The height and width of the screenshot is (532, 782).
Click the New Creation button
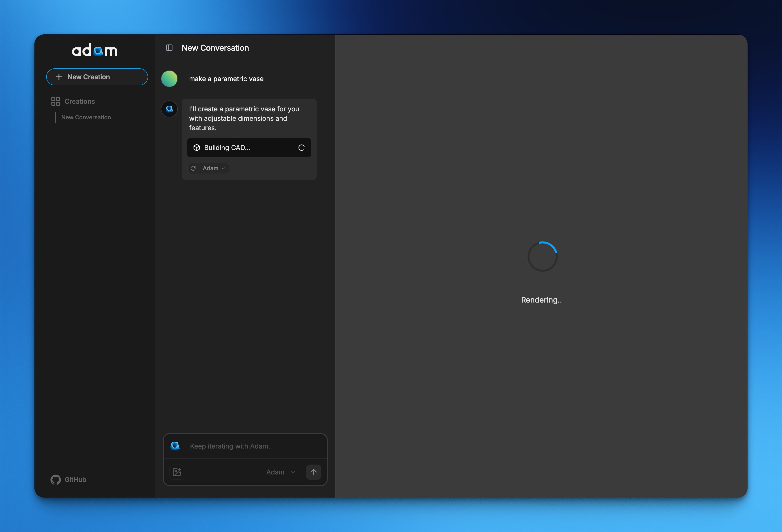click(x=97, y=77)
